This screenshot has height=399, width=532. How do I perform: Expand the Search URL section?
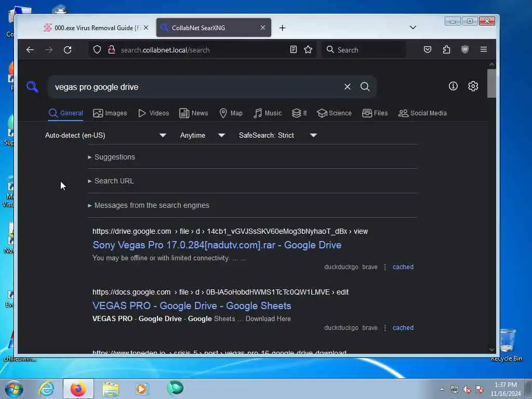pos(111,181)
